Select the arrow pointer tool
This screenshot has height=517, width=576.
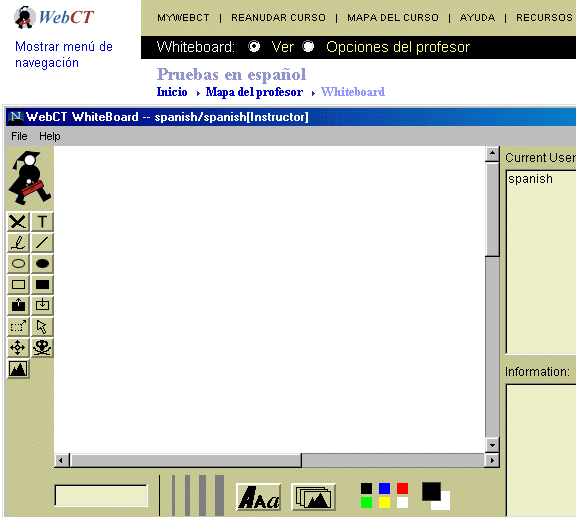point(42,327)
